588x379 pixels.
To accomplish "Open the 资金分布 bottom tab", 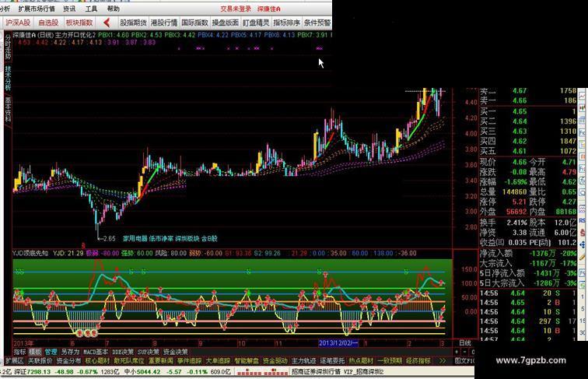I will (68, 361).
